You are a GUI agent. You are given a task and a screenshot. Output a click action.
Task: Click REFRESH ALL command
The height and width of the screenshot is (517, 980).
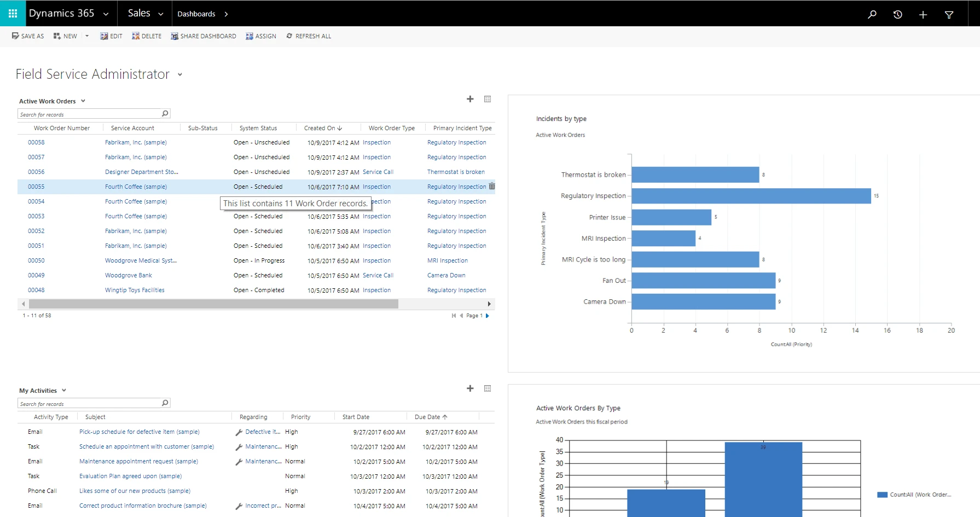(x=309, y=36)
